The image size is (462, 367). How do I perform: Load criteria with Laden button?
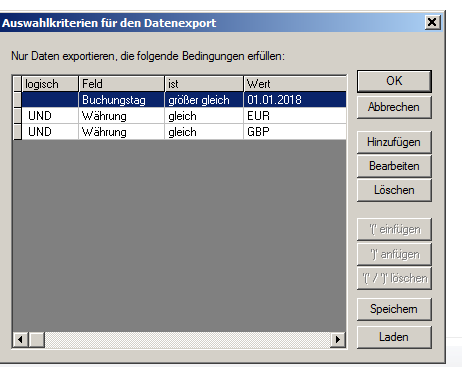pyautogui.click(x=394, y=337)
